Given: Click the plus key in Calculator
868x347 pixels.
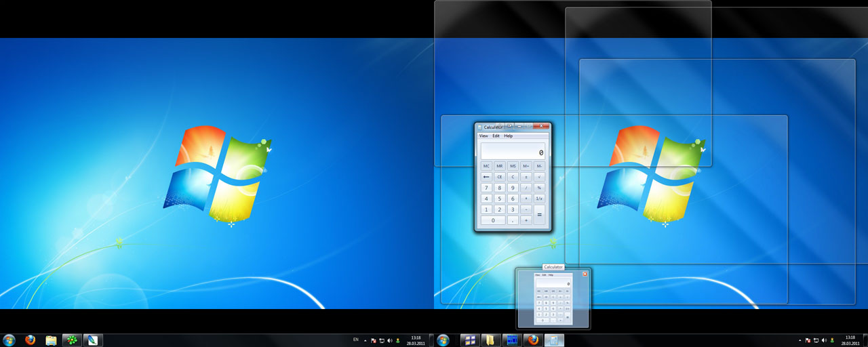Looking at the screenshot, I should pos(526,220).
